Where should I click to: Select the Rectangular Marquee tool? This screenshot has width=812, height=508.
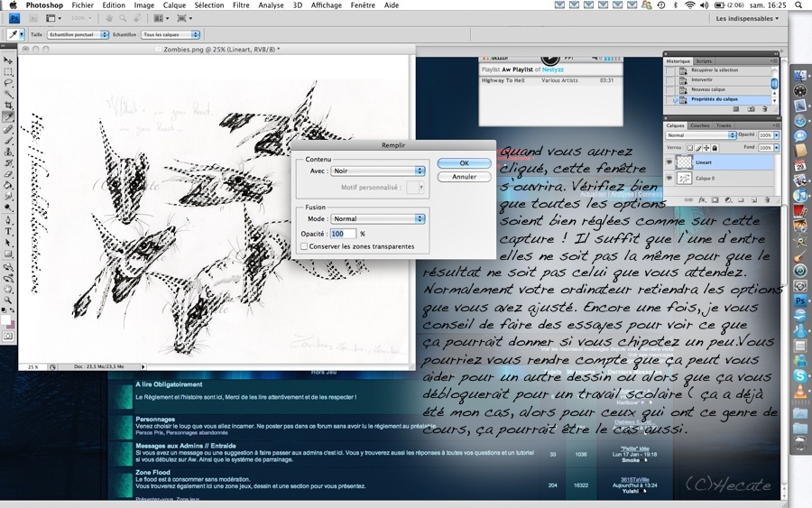click(x=8, y=72)
